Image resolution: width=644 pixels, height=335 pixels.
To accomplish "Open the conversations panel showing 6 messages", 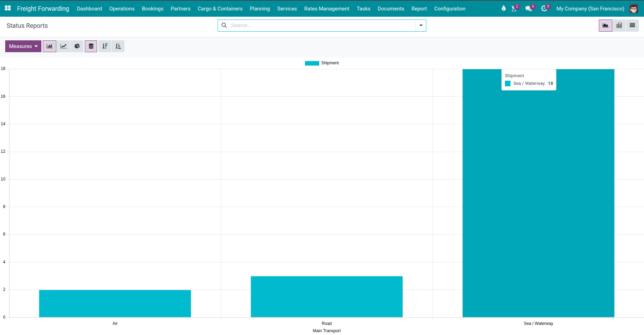I will [x=529, y=8].
